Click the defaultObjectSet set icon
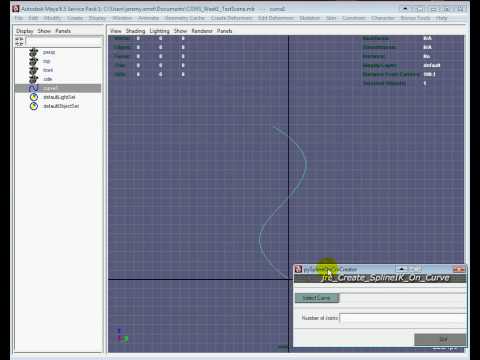The image size is (480, 360). (34, 106)
